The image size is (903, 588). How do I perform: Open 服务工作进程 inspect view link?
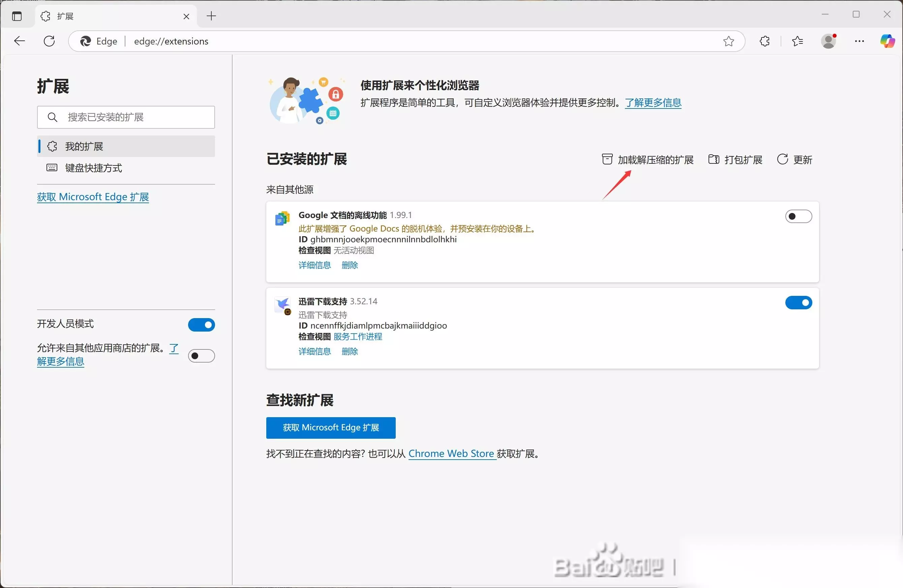[x=358, y=337]
